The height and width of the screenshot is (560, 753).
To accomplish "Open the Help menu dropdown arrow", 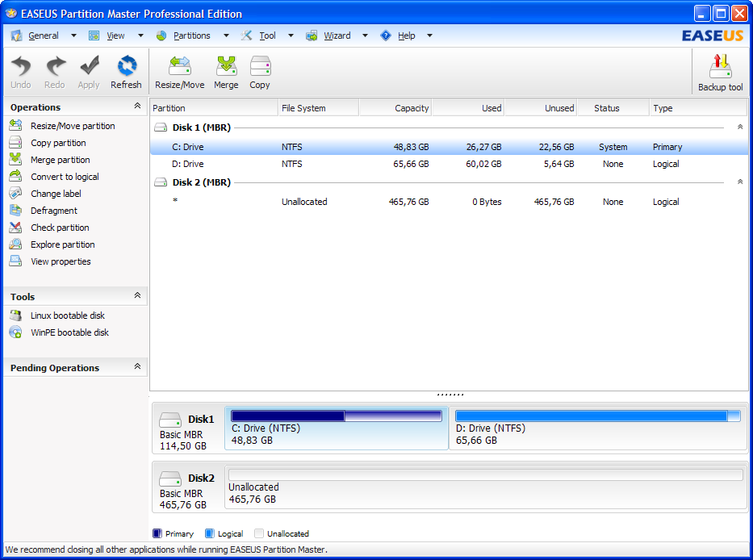I will click(430, 36).
